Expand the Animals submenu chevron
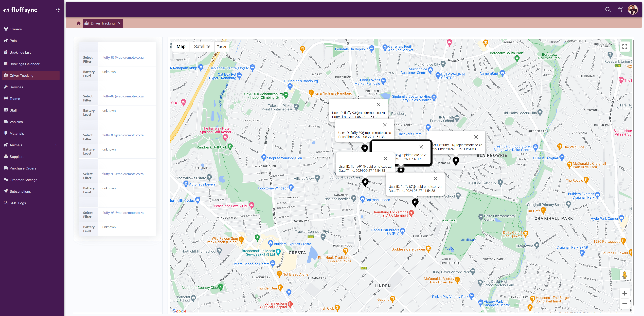Screen dimensions: 644x316 pos(56,145)
